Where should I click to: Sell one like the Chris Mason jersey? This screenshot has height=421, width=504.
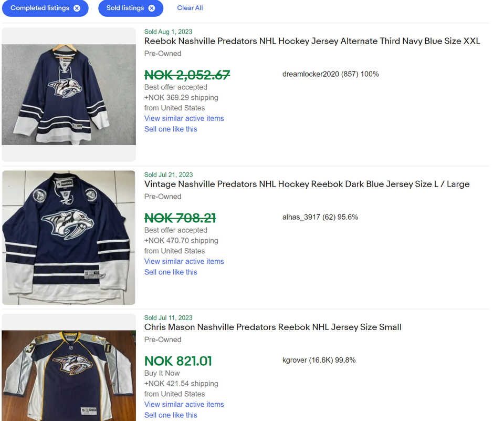coord(171,415)
